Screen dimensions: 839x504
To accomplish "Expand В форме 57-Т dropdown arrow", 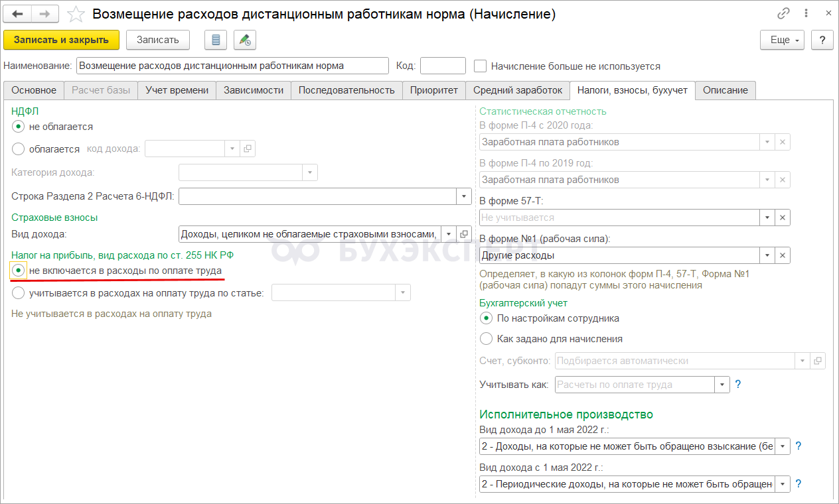I will pyautogui.click(x=767, y=218).
